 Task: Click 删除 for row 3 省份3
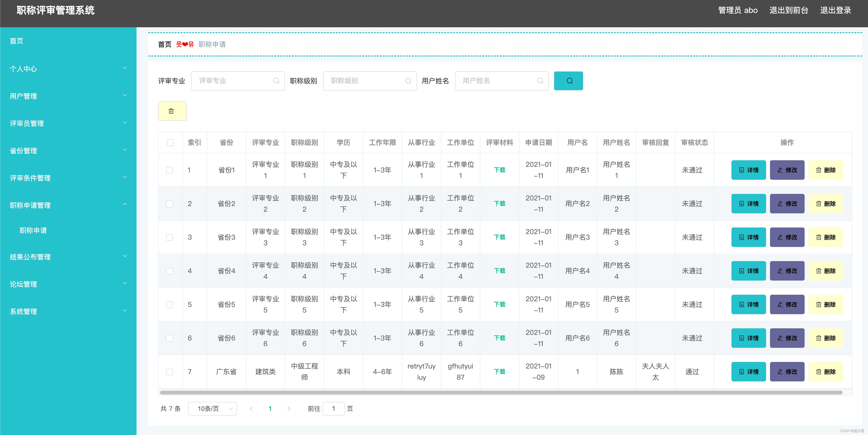(826, 237)
